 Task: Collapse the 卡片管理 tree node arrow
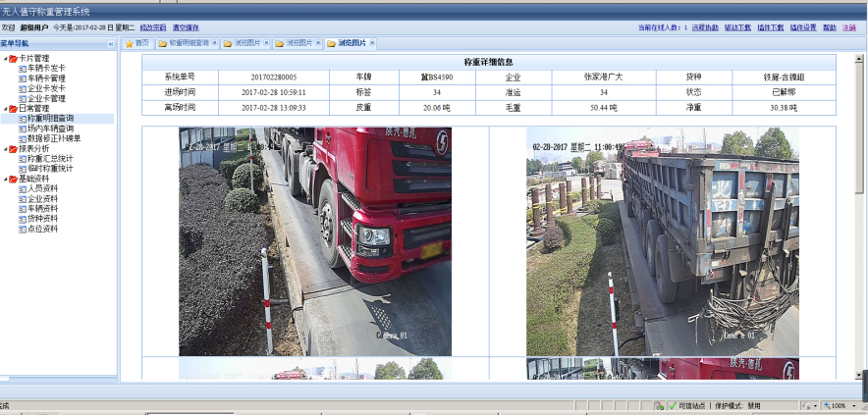click(x=6, y=59)
